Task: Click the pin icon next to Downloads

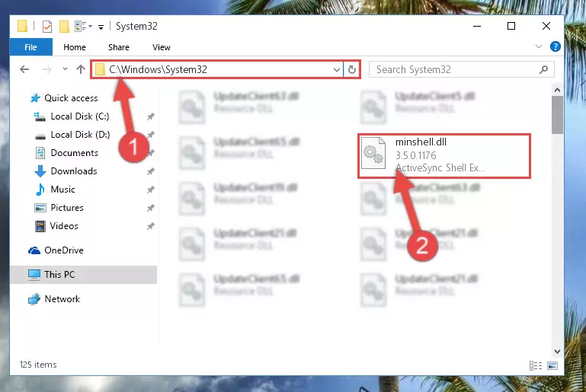Action: point(150,172)
